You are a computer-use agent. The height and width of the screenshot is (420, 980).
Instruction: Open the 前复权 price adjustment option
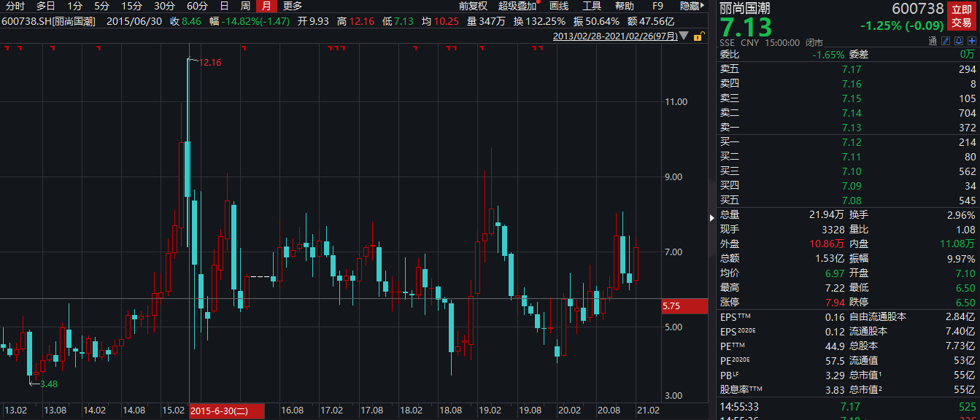pyautogui.click(x=473, y=6)
